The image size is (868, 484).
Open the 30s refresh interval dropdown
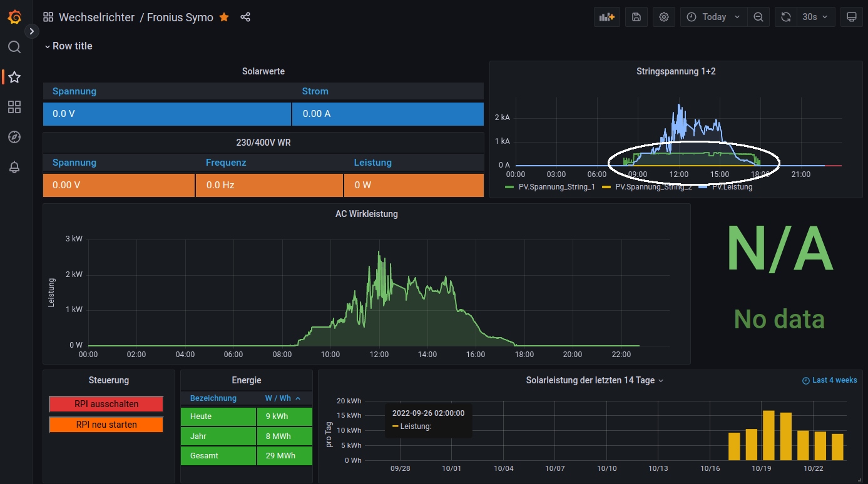coord(815,17)
